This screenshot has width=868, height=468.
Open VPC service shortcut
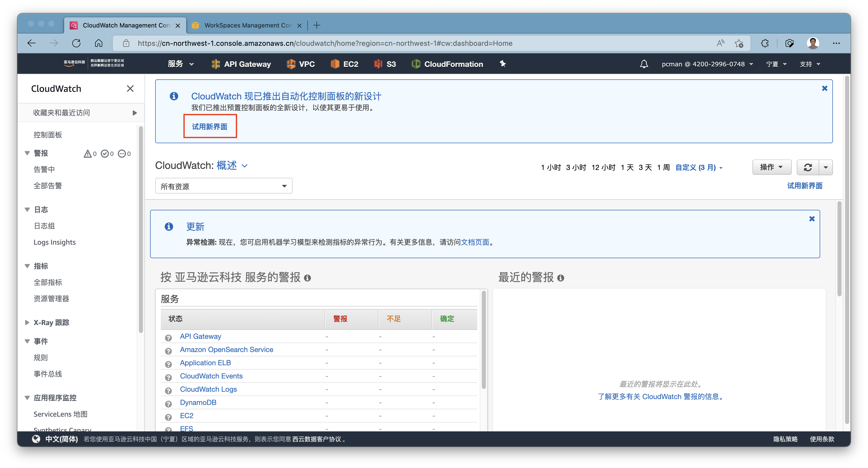coord(300,64)
